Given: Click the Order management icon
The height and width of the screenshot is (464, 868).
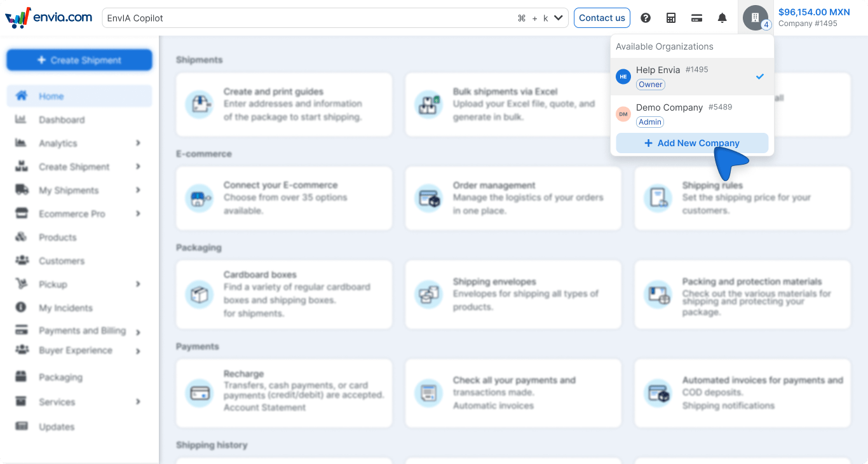Looking at the screenshot, I should (428, 198).
